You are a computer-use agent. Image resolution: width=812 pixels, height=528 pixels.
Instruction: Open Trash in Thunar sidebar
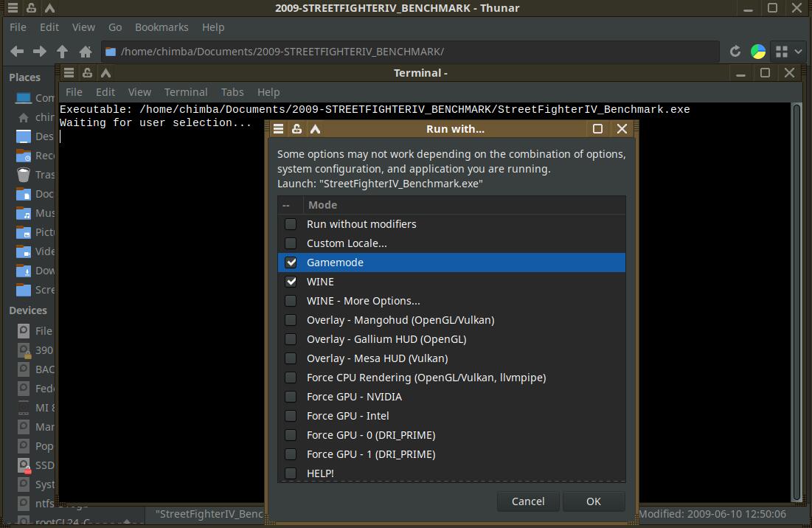(34, 175)
